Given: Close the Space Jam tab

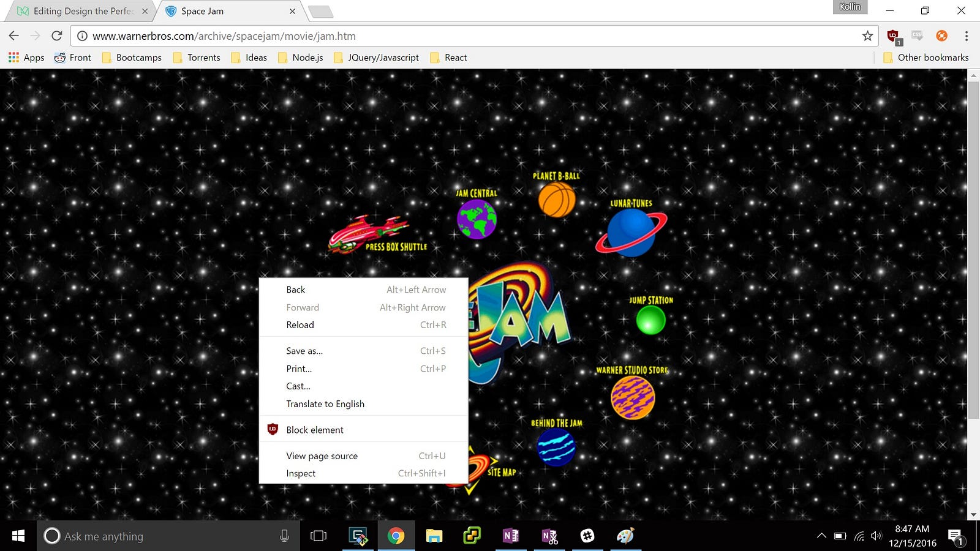Looking at the screenshot, I should [x=292, y=11].
